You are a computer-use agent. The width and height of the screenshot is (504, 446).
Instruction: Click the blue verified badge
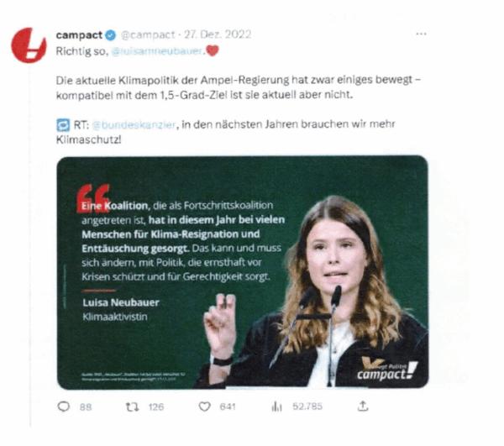[x=111, y=35]
